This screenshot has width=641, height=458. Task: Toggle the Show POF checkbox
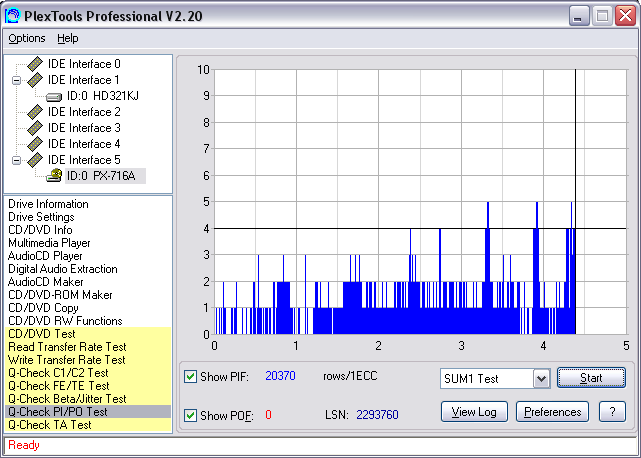point(190,415)
